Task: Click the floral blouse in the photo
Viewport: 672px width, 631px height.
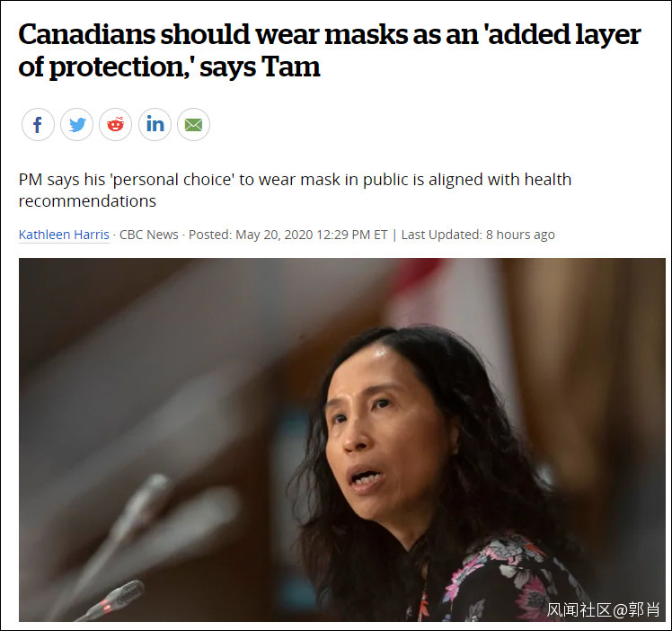Action: tap(506, 581)
